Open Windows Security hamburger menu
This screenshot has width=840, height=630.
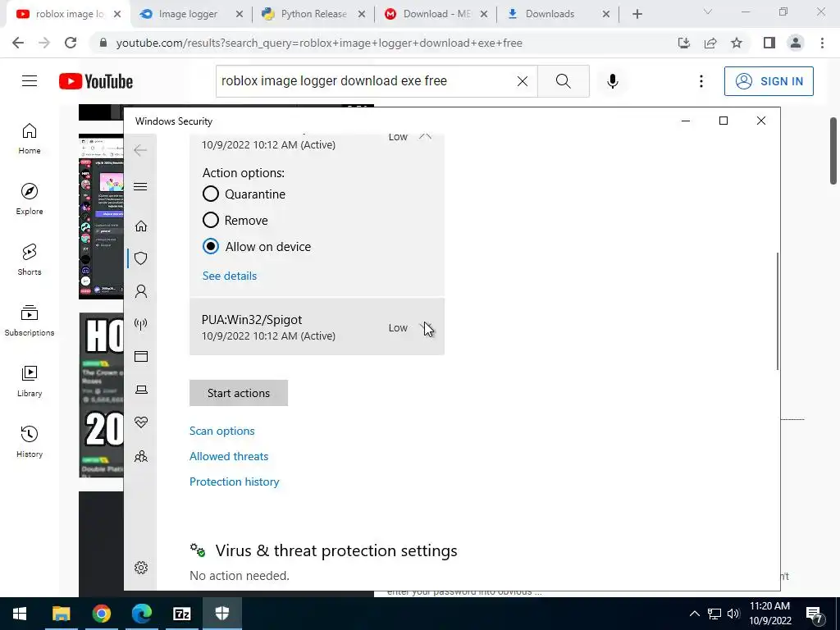click(x=140, y=186)
